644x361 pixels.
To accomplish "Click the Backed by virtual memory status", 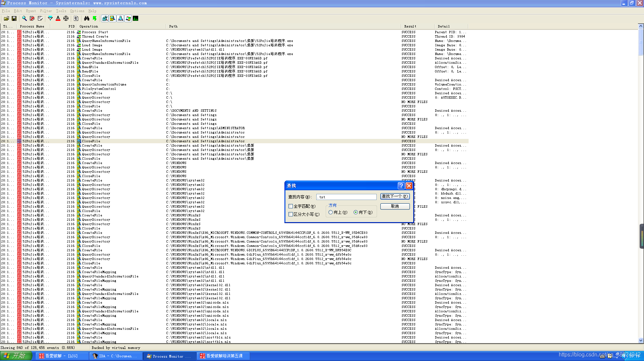I will [116, 348].
